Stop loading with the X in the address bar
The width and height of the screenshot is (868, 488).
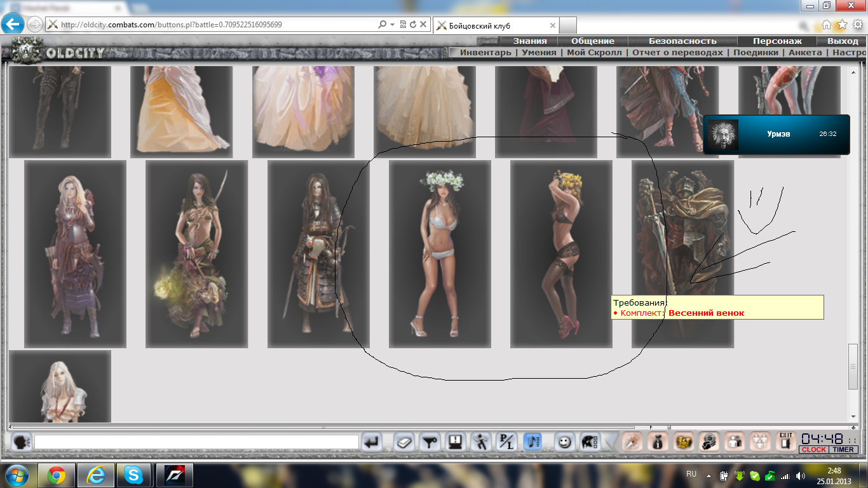point(423,25)
